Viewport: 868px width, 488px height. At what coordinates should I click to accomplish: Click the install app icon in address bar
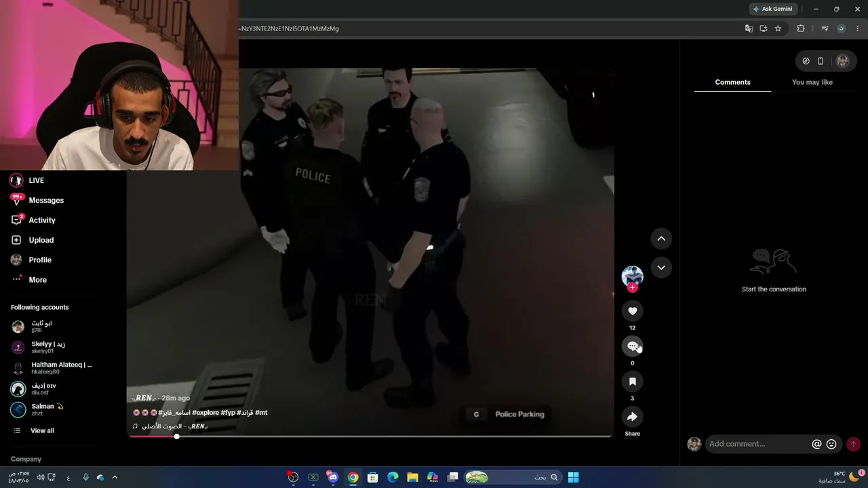764,28
